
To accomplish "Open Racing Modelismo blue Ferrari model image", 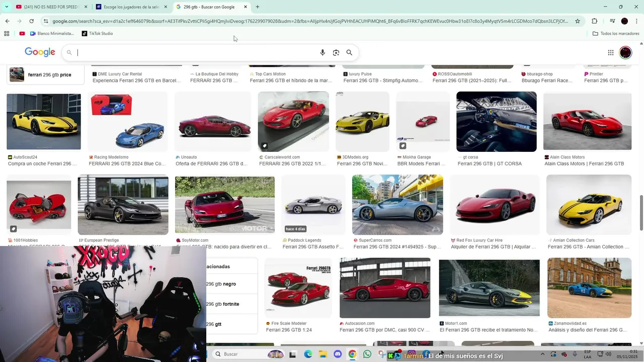I will (x=128, y=122).
